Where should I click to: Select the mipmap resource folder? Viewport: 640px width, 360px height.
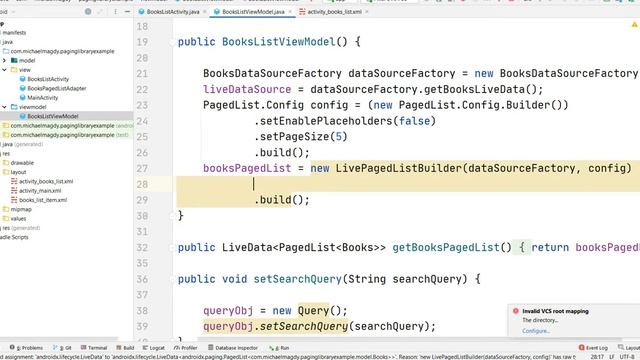pyautogui.click(x=21, y=209)
